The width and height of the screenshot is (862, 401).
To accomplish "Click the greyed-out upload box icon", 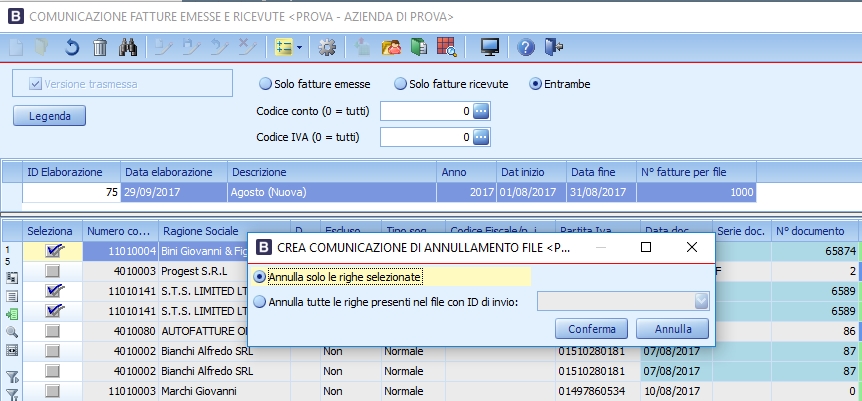I will tap(361, 48).
